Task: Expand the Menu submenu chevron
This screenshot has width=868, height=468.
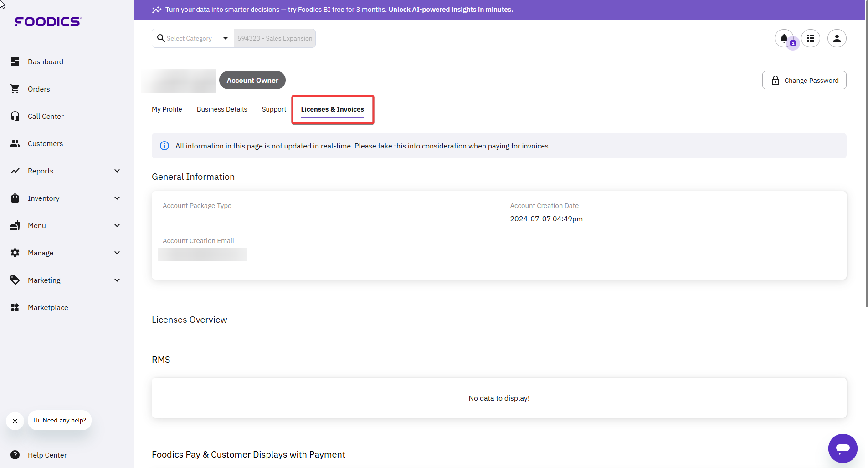Action: coord(117,225)
